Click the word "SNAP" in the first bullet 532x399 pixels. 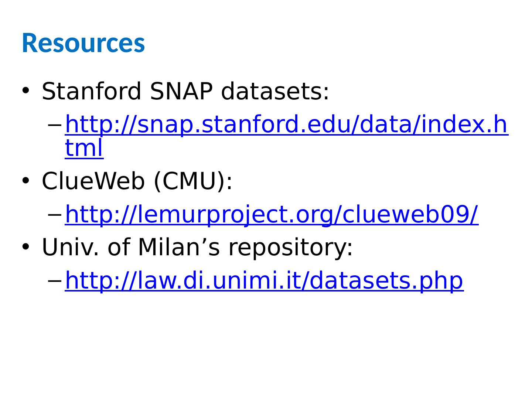tap(181, 91)
